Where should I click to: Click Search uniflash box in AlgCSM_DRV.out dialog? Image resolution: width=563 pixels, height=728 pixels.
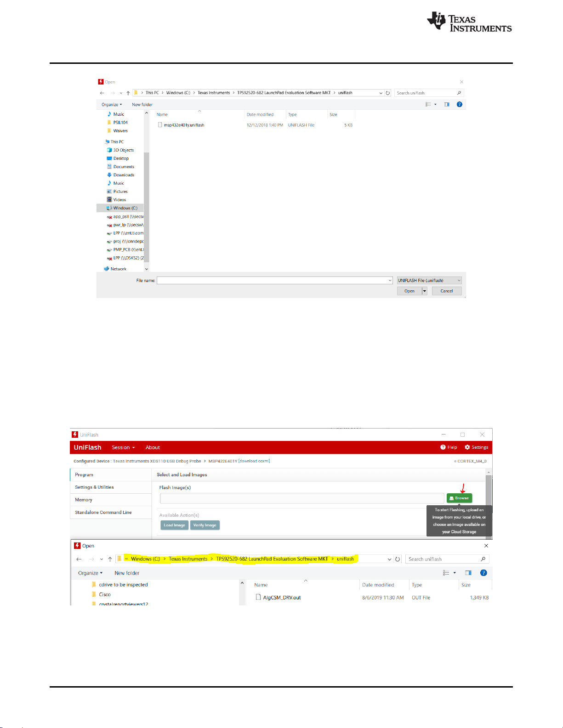pyautogui.click(x=447, y=559)
